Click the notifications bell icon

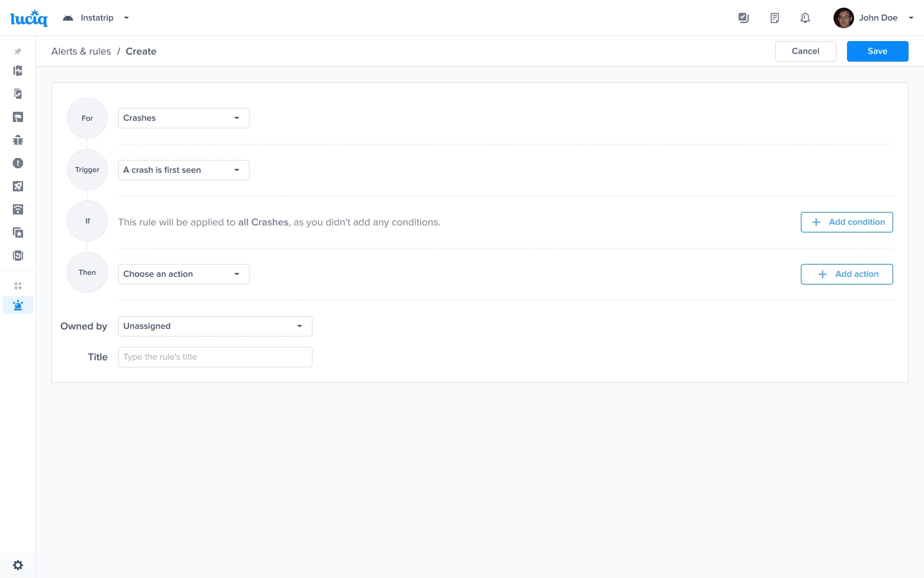coord(805,18)
